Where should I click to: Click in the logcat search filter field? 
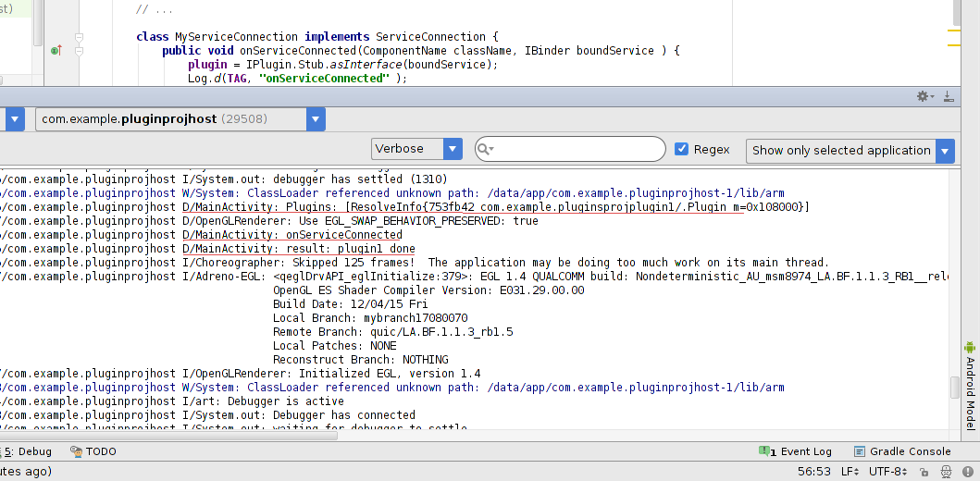[578, 149]
